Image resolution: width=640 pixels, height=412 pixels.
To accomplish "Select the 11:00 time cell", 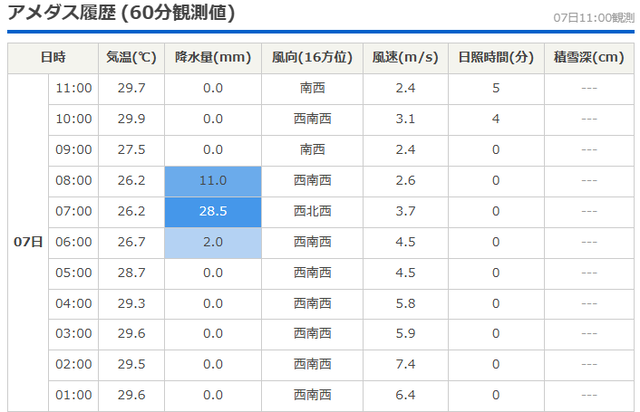I will pos(74,88).
